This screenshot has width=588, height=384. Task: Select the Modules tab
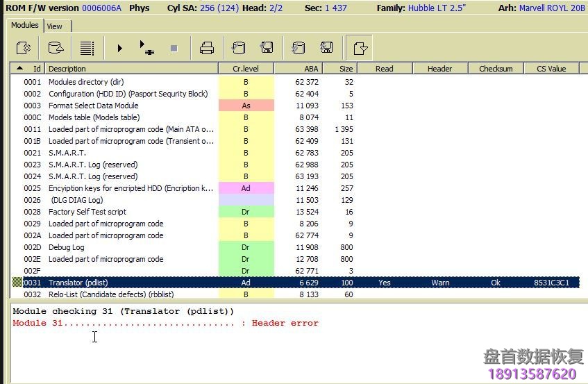click(x=25, y=26)
